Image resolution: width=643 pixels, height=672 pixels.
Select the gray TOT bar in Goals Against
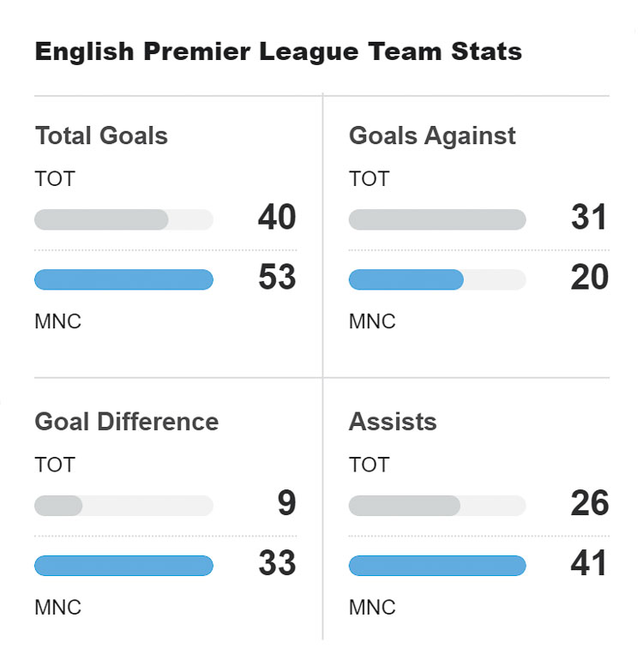point(437,219)
